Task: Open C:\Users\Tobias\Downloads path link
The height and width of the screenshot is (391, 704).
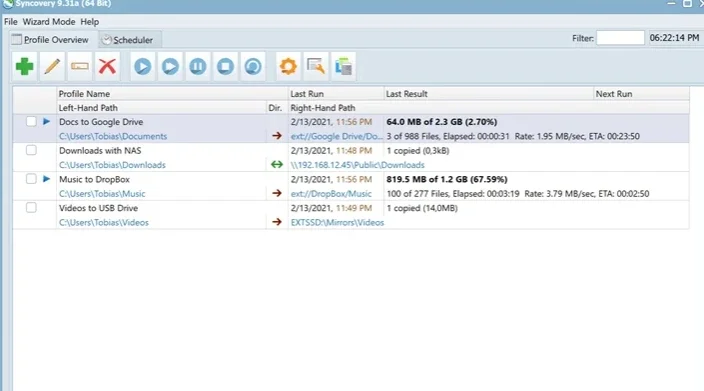Action: click(x=112, y=165)
